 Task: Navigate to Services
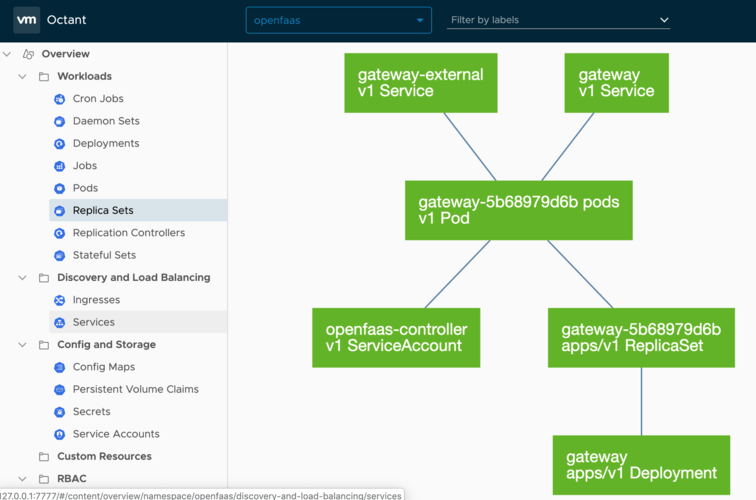pyautogui.click(x=94, y=322)
